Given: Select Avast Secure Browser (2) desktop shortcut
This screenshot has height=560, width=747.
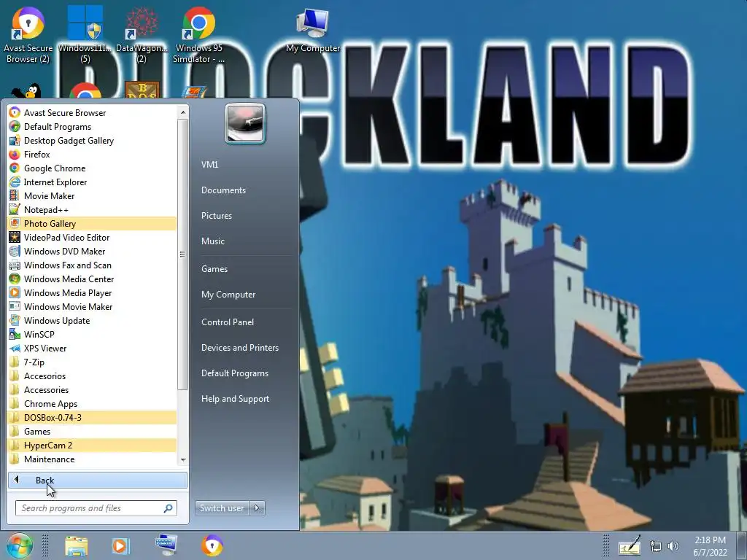Looking at the screenshot, I should coord(28,35).
